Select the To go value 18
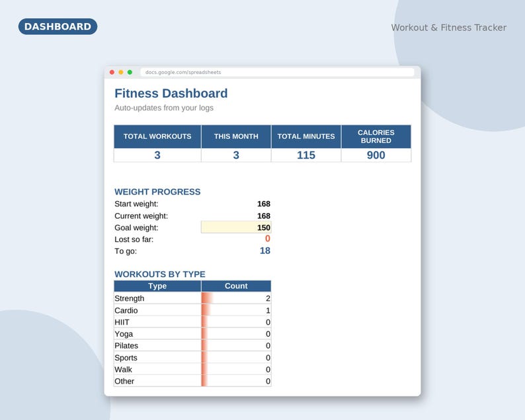The image size is (525, 420). (265, 251)
